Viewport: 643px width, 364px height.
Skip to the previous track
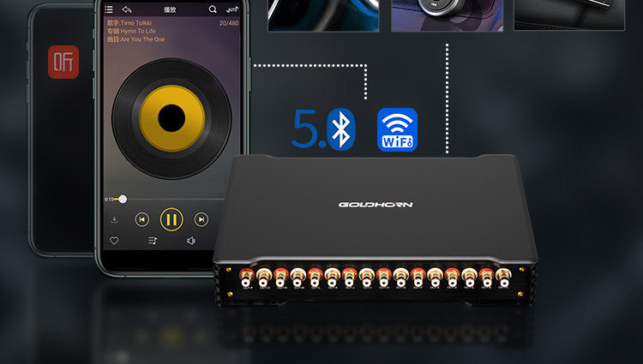pyautogui.click(x=141, y=219)
